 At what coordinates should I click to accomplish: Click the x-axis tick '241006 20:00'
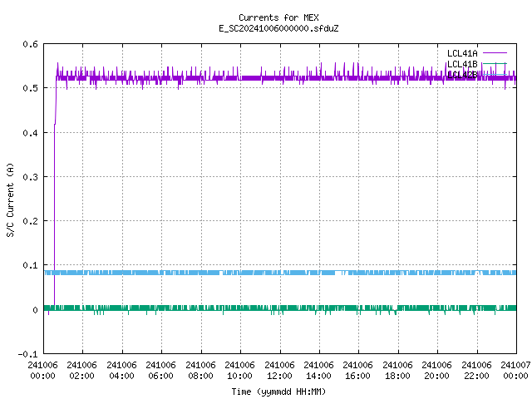437,371
